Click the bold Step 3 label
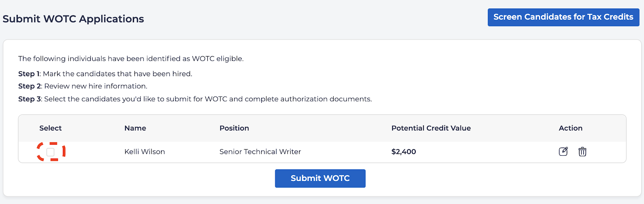Image resolution: width=644 pixels, height=204 pixels. point(29,99)
